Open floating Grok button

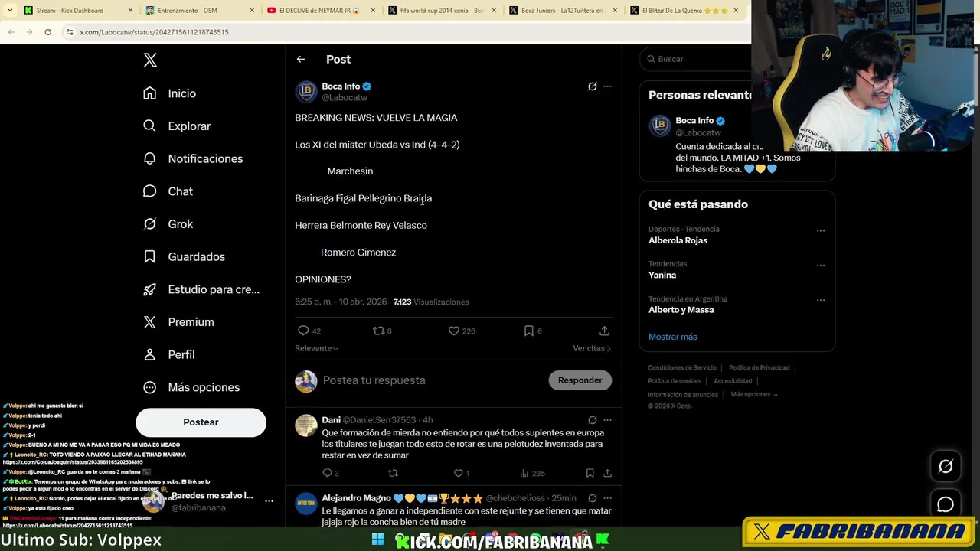(x=946, y=466)
